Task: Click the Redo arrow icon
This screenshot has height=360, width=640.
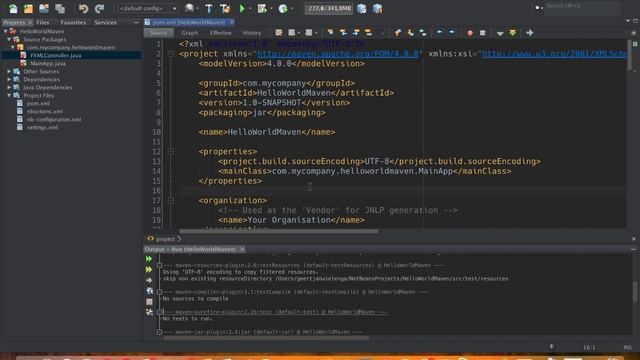Action: coord(99,8)
